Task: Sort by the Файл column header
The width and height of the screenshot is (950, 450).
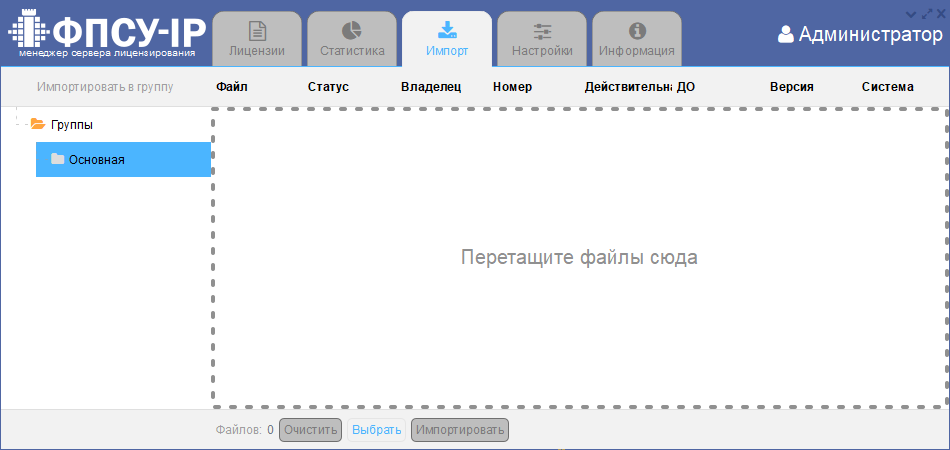Action: 231,87
